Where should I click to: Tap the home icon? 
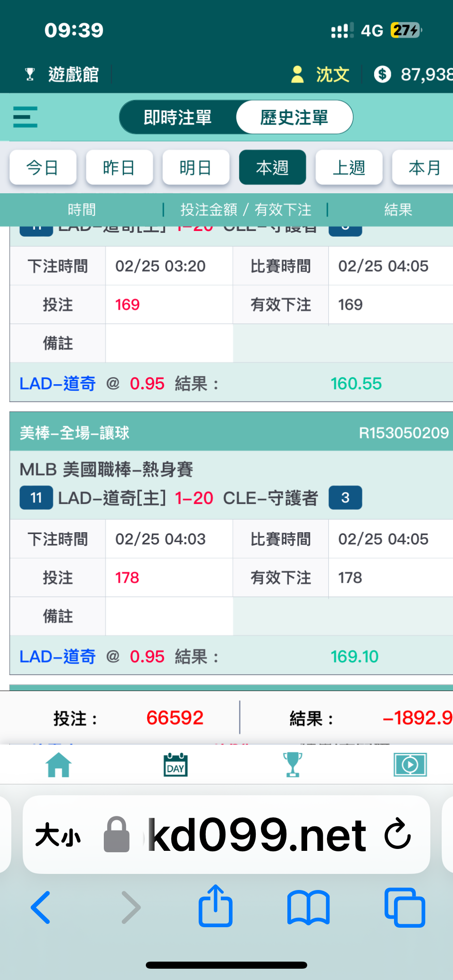click(59, 765)
